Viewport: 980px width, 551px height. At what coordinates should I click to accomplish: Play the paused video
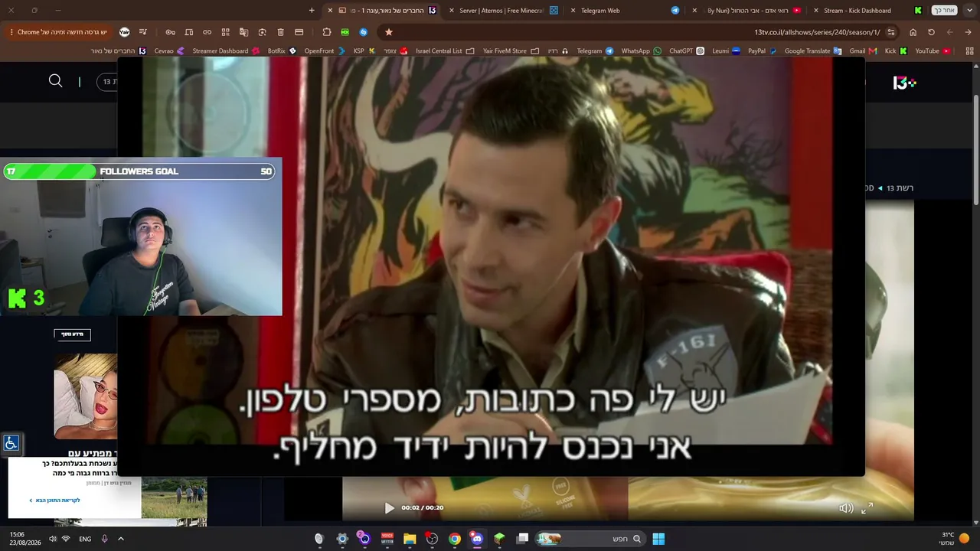coord(389,508)
